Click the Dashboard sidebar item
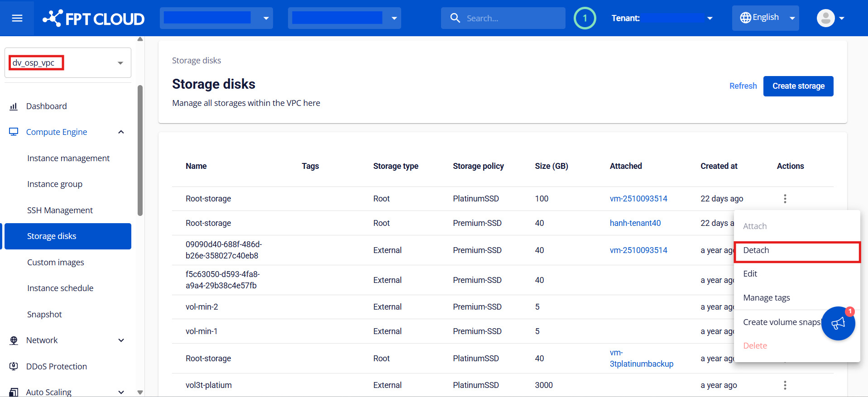This screenshot has width=868, height=397. click(46, 106)
